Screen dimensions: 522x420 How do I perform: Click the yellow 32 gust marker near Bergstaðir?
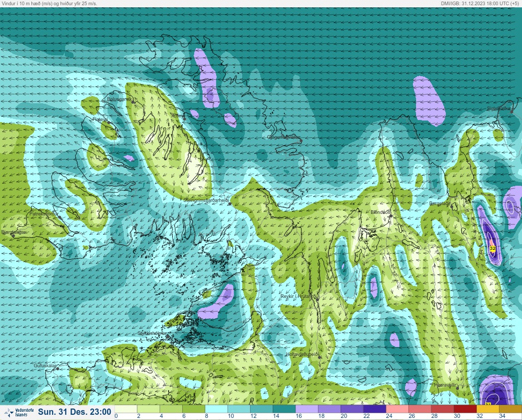pos(493,248)
